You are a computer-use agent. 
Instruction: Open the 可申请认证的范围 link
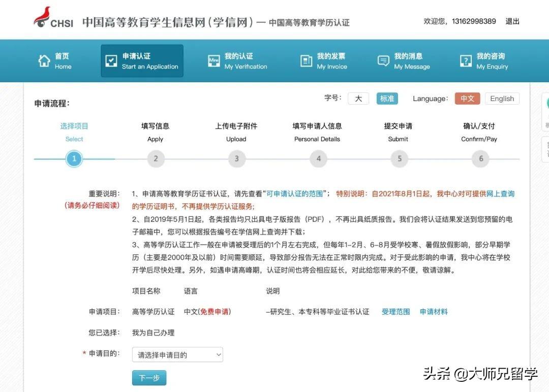point(294,194)
